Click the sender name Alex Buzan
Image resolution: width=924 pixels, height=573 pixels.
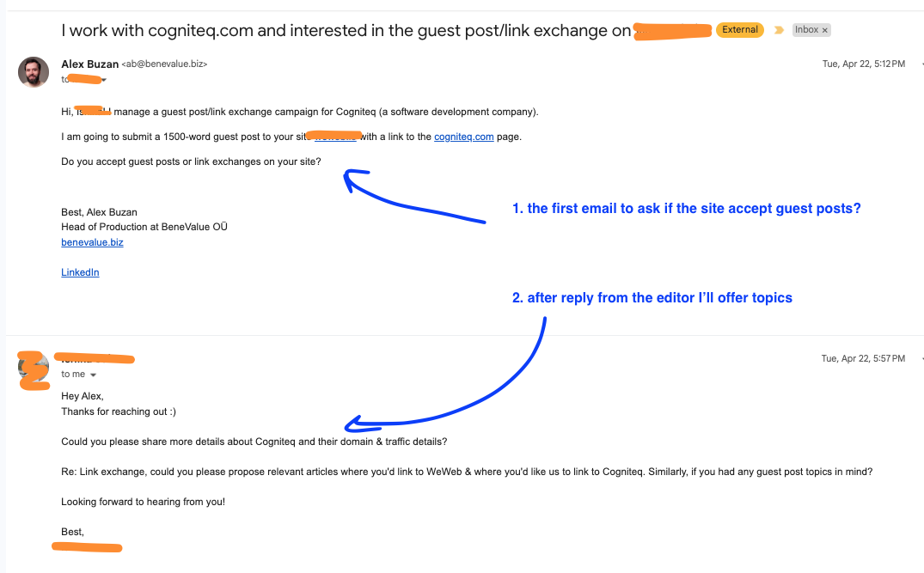[89, 64]
